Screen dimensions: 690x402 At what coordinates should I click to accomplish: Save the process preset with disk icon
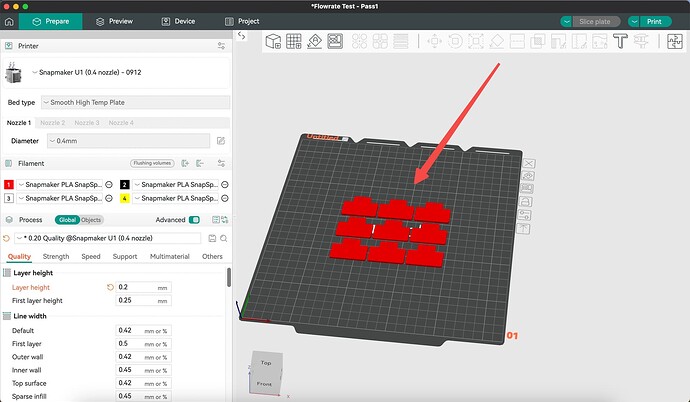210,238
